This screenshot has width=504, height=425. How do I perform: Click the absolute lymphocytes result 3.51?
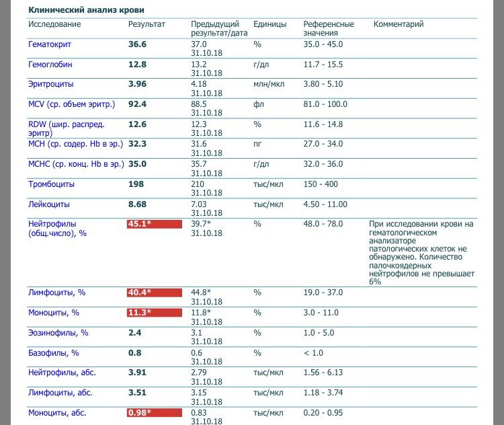tap(137, 393)
